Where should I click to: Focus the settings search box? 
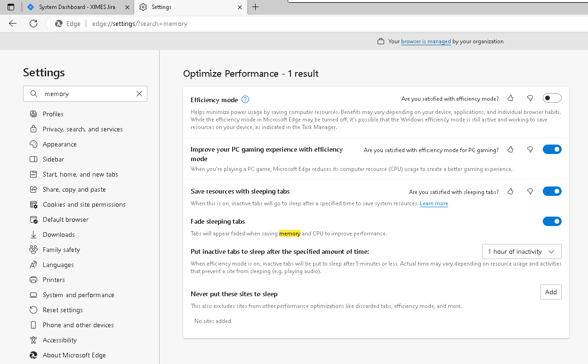[x=85, y=94]
